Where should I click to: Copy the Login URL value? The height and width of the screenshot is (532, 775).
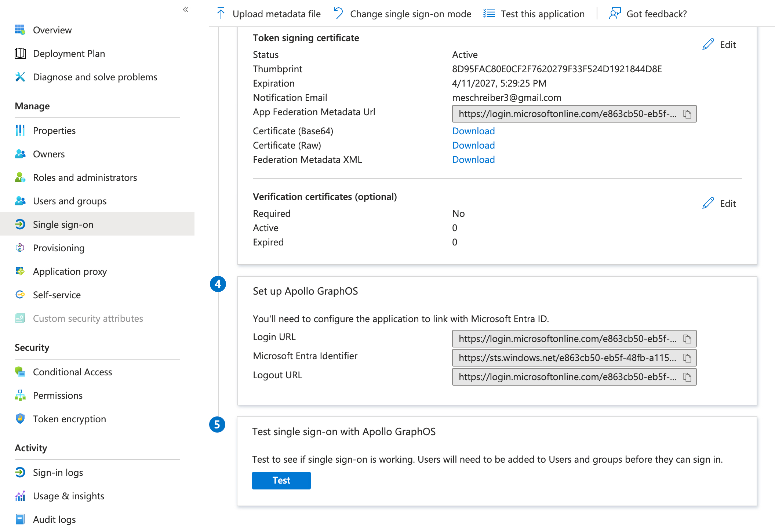point(687,339)
